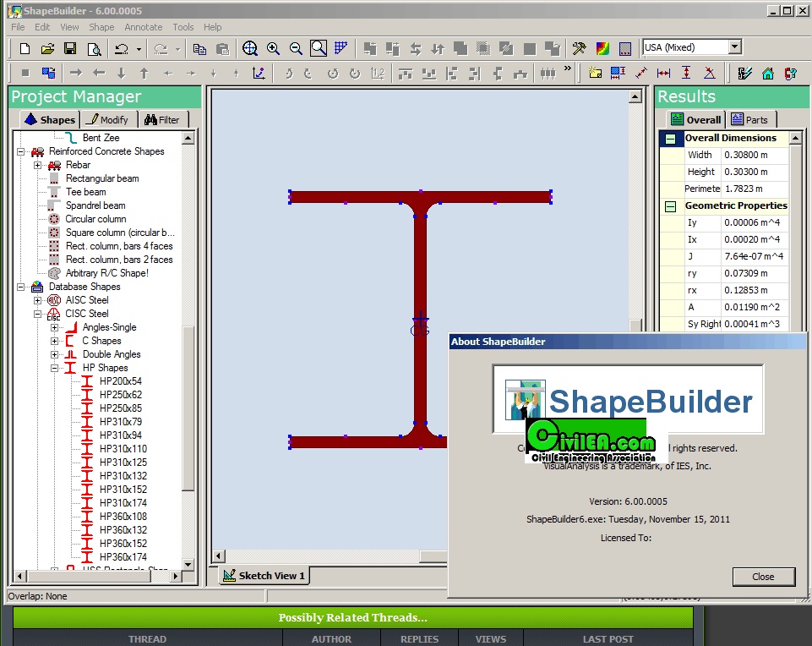Close the About ShapeBuilder dialog

[x=763, y=577]
